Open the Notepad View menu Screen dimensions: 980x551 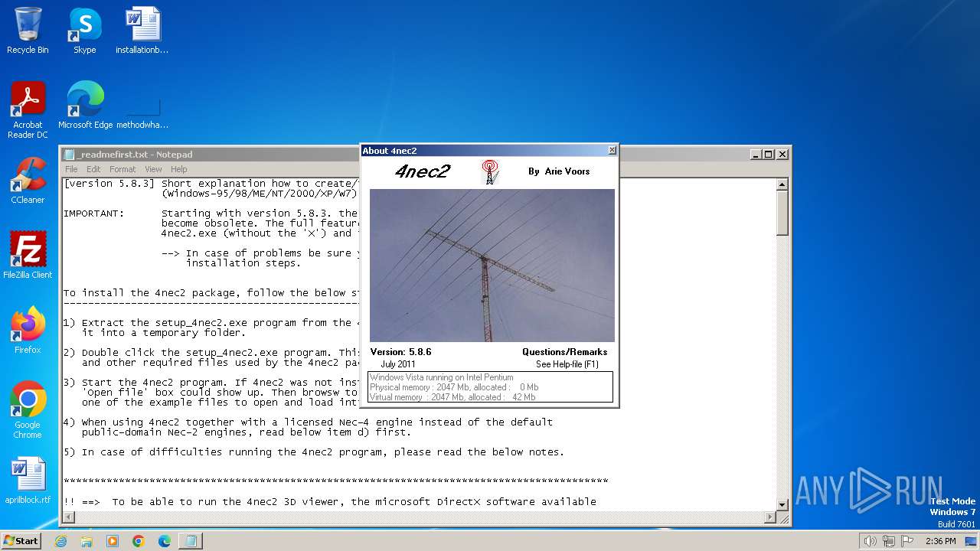click(x=153, y=169)
